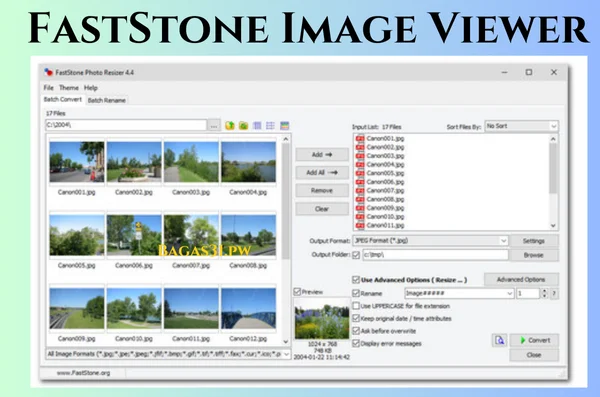The width and height of the screenshot is (600, 397).
Task: Click the go up one folder icon
Action: tap(230, 126)
